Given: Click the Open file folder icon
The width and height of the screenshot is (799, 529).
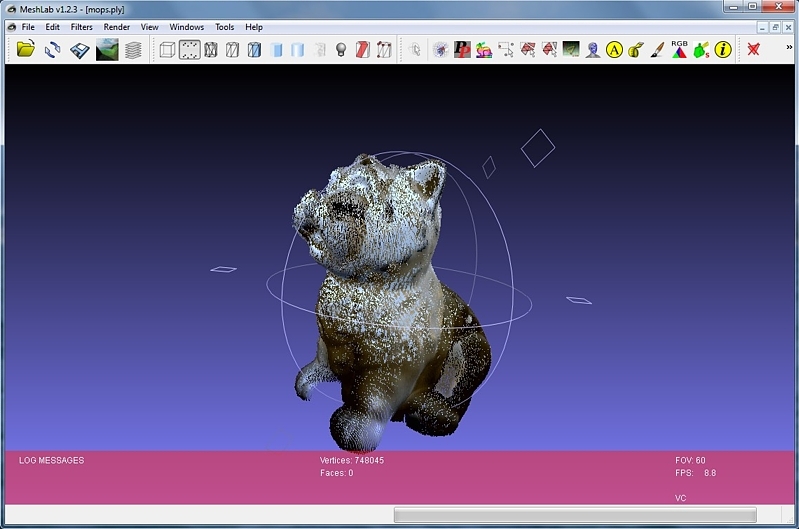Looking at the screenshot, I should click(x=26, y=49).
